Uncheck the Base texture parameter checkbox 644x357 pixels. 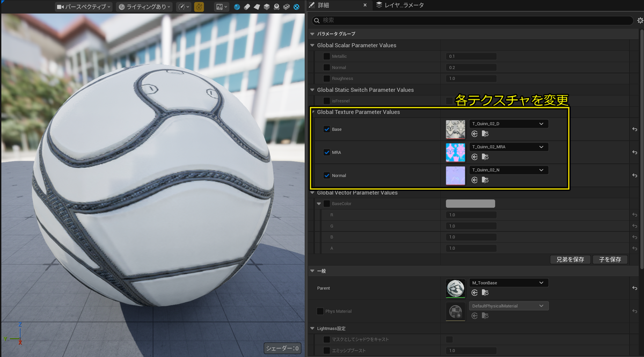pos(327,129)
